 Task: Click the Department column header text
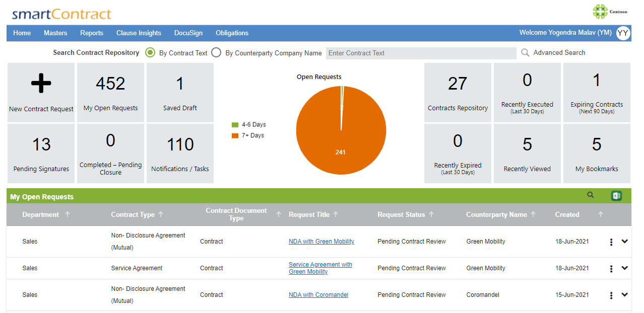point(41,214)
